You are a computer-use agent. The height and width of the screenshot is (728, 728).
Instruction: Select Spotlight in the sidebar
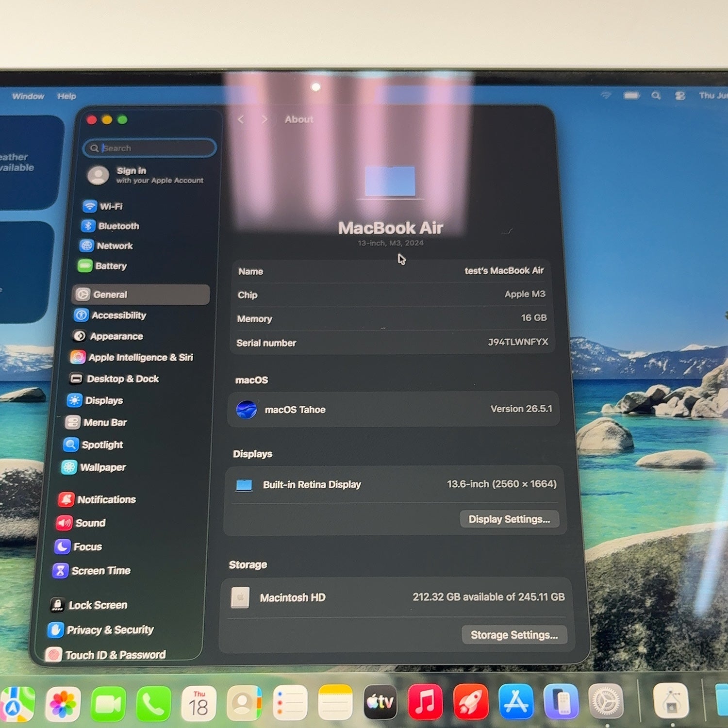point(93,445)
